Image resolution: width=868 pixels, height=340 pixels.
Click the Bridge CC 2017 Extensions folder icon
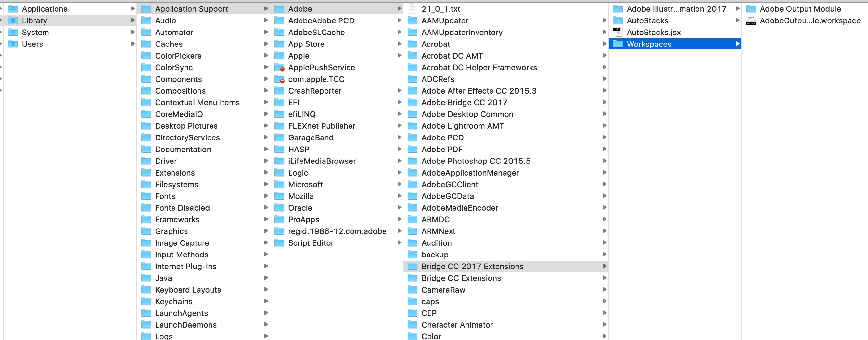click(x=413, y=267)
